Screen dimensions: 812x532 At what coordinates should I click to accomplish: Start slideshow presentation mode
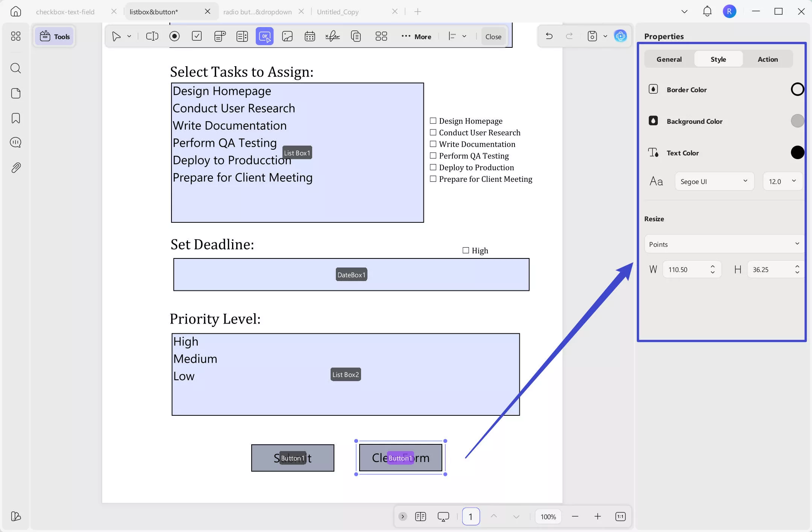tap(443, 517)
